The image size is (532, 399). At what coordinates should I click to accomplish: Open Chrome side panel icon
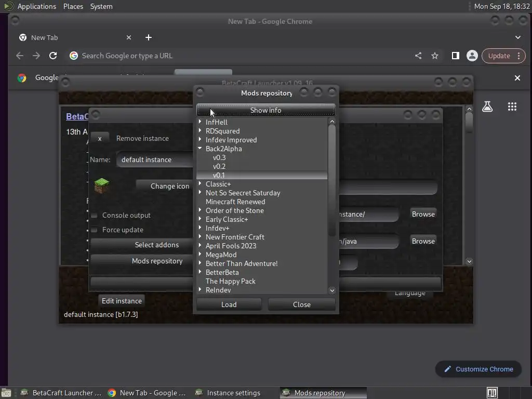455,56
